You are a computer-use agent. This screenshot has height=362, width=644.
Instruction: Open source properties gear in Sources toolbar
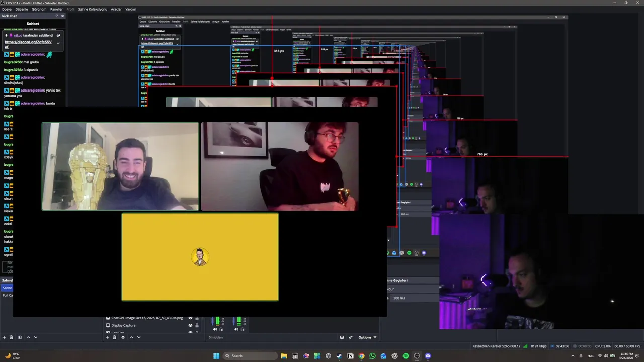123,337
